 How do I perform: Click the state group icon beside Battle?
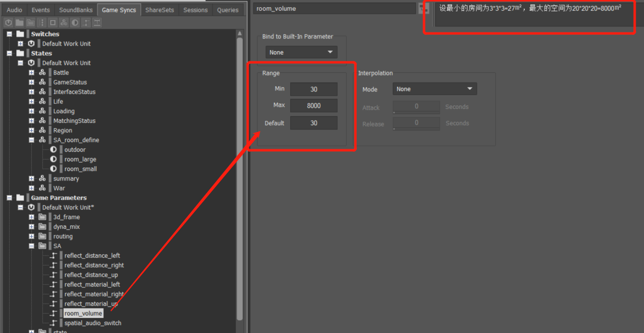pyautogui.click(x=42, y=73)
